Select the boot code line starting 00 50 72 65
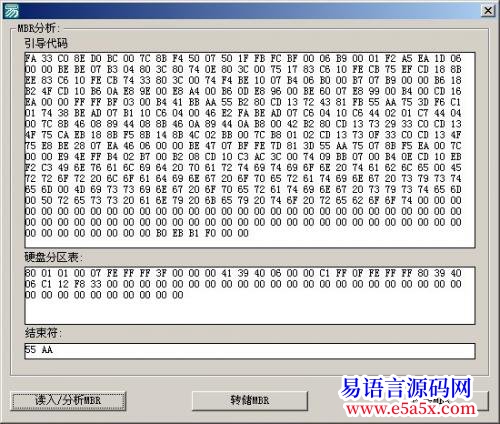This screenshot has width=500, height=424. (243, 200)
